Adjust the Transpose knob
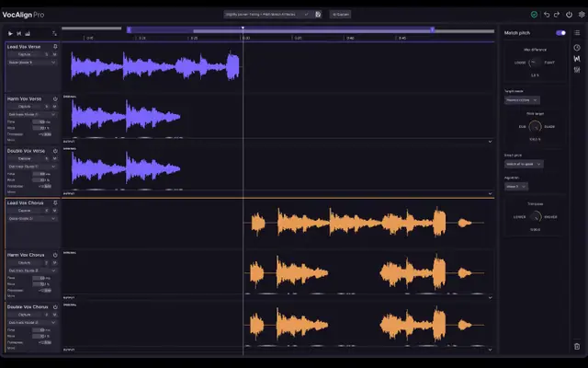The image size is (588, 368). [x=535, y=217]
